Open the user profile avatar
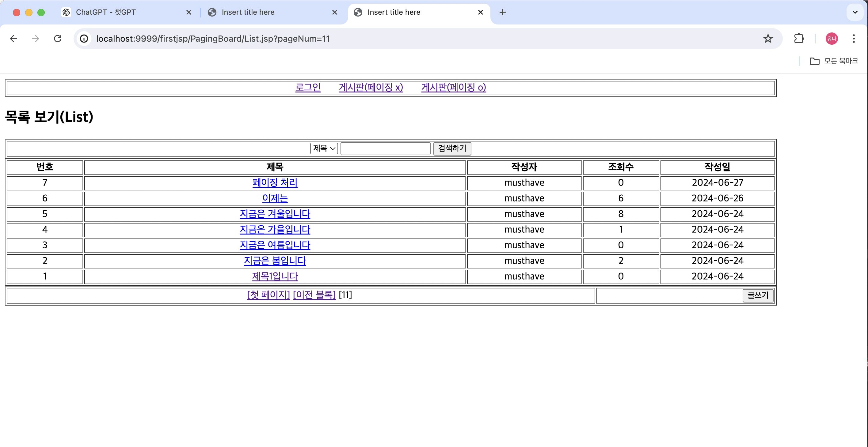This screenshot has width=868, height=447. 831,39
